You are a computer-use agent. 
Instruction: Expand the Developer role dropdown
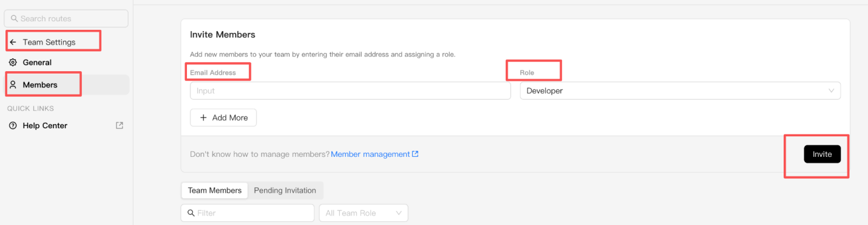(680, 91)
